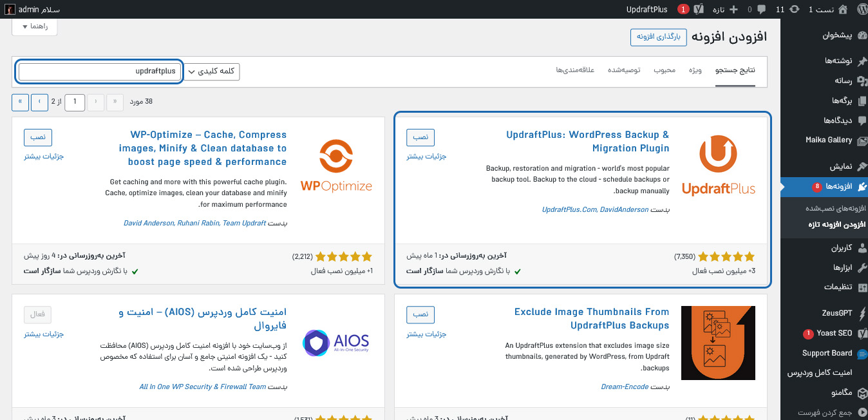Jump to the last page of results
The image size is (868, 420).
point(21,102)
